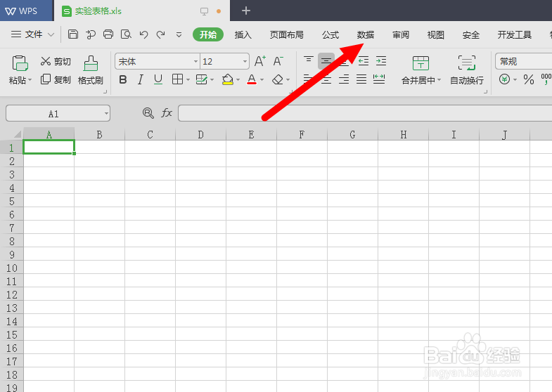Click the Save icon in quick toolbar
This screenshot has height=392, width=552.
pos(73,34)
